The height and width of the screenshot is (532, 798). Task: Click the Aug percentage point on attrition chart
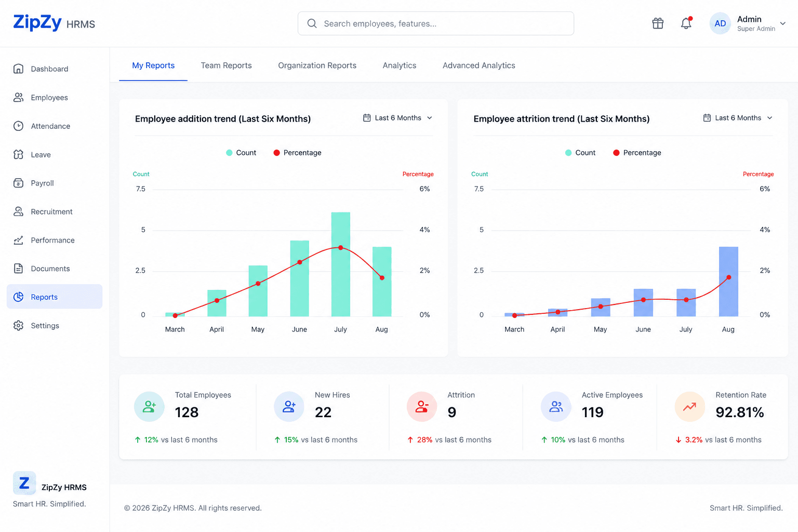pyautogui.click(x=729, y=277)
